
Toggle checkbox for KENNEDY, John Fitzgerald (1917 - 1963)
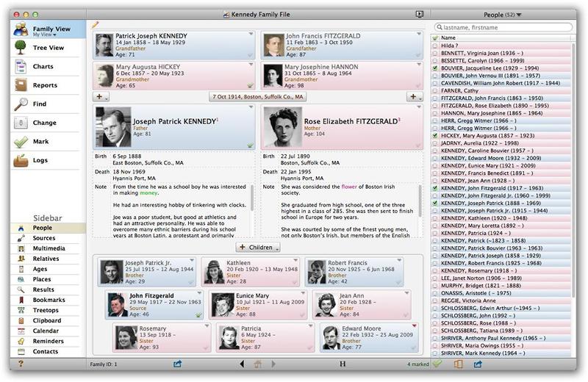pyautogui.click(x=435, y=188)
